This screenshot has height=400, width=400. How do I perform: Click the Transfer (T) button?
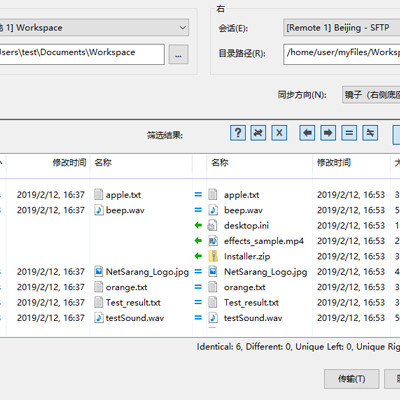pos(352,379)
